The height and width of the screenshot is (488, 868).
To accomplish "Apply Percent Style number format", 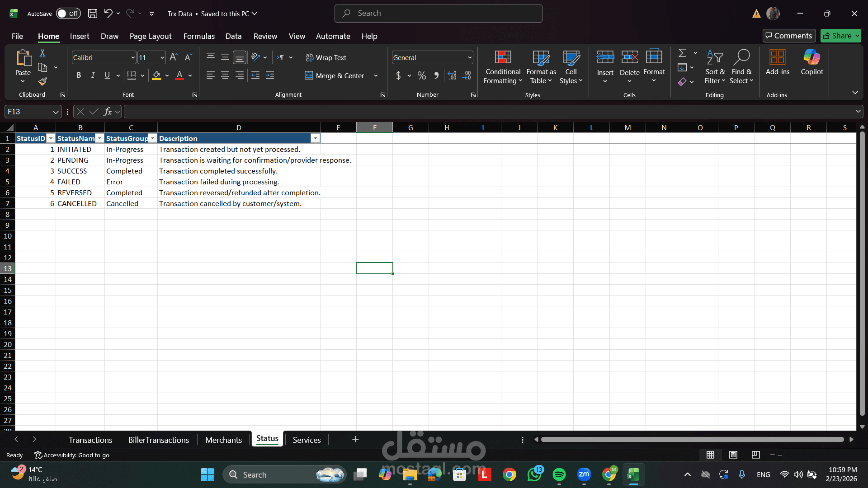I will click(x=421, y=75).
